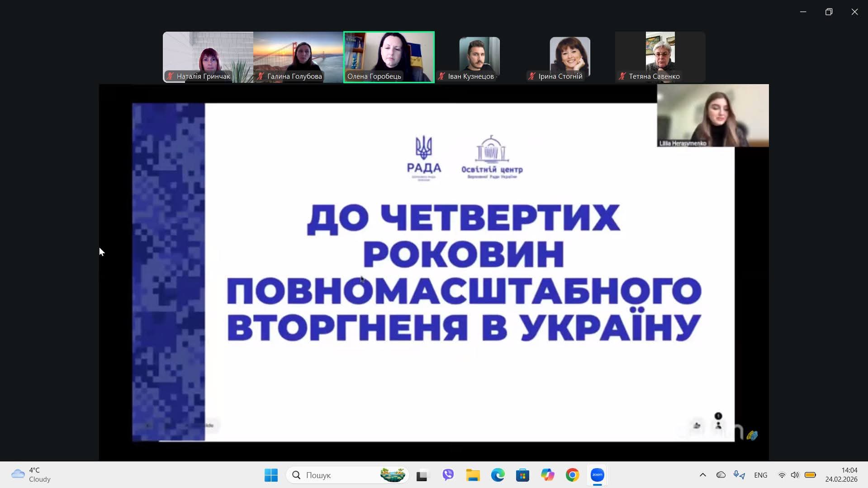Click Іван Кузнецов's participant tile
The height and width of the screenshot is (488, 868).
point(479,57)
